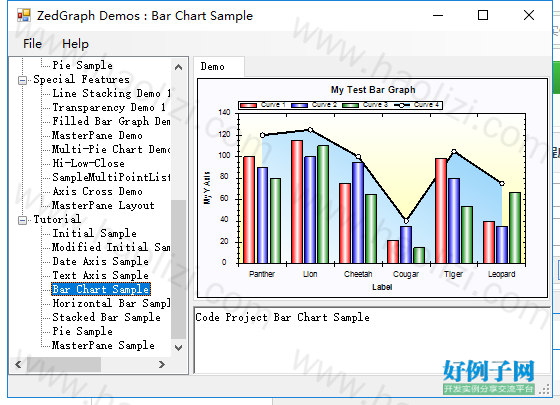Select Date Axis Sample tree item
Screen dimensions: 560x405
coord(100,261)
